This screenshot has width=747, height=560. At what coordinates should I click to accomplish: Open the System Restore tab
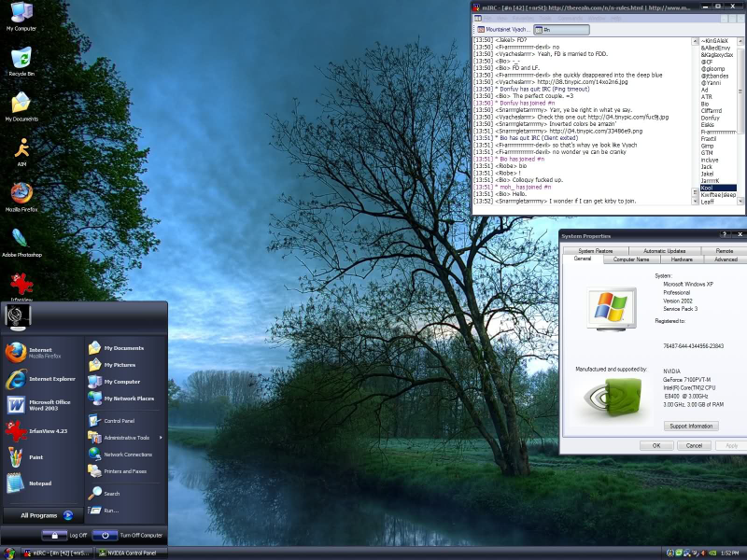[x=596, y=250]
